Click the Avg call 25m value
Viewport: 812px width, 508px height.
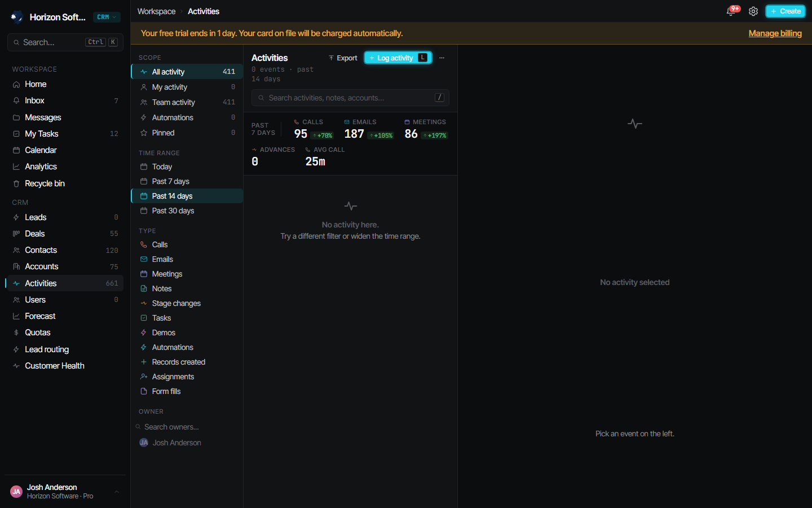coord(315,161)
